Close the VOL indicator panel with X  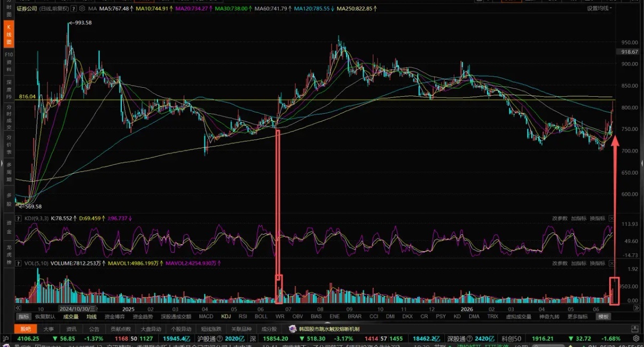(611, 264)
